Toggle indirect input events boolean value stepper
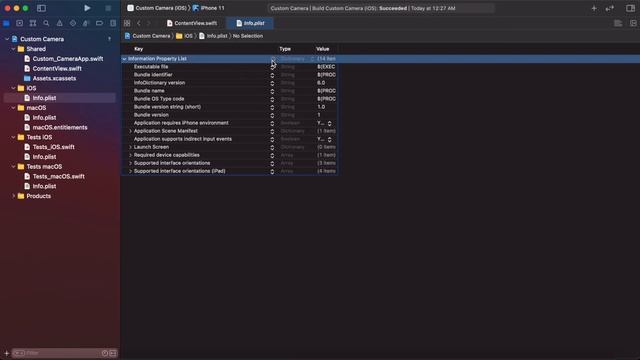 329,139
